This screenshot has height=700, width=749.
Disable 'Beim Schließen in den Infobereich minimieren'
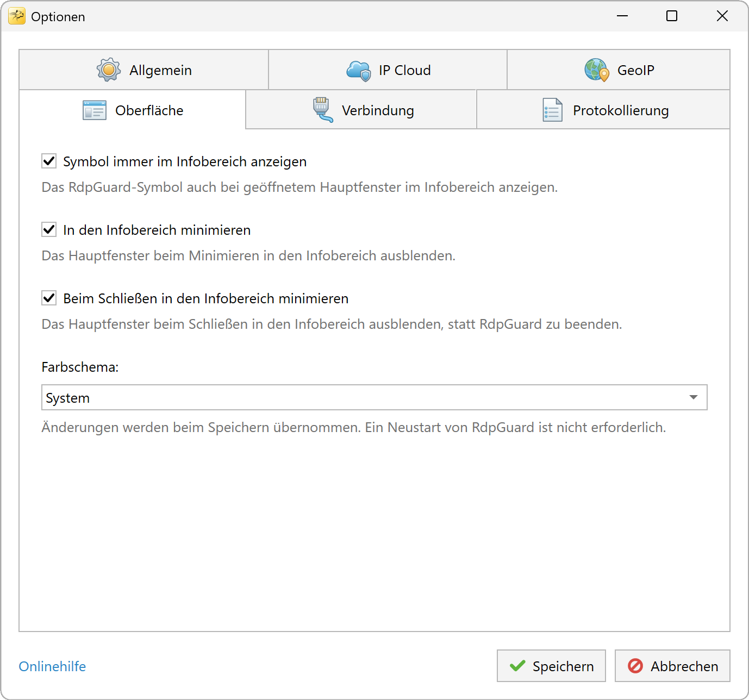click(49, 298)
